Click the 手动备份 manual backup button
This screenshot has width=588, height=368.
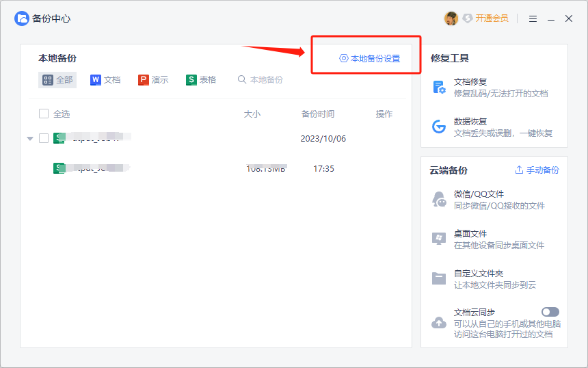[537, 170]
